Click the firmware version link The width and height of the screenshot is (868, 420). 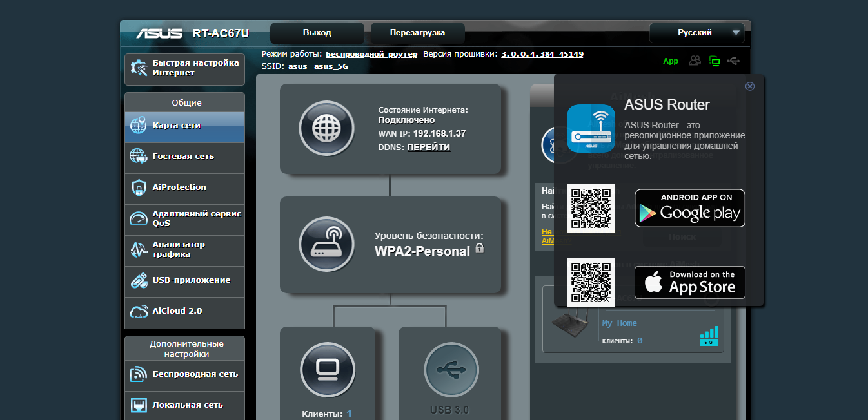(x=542, y=54)
